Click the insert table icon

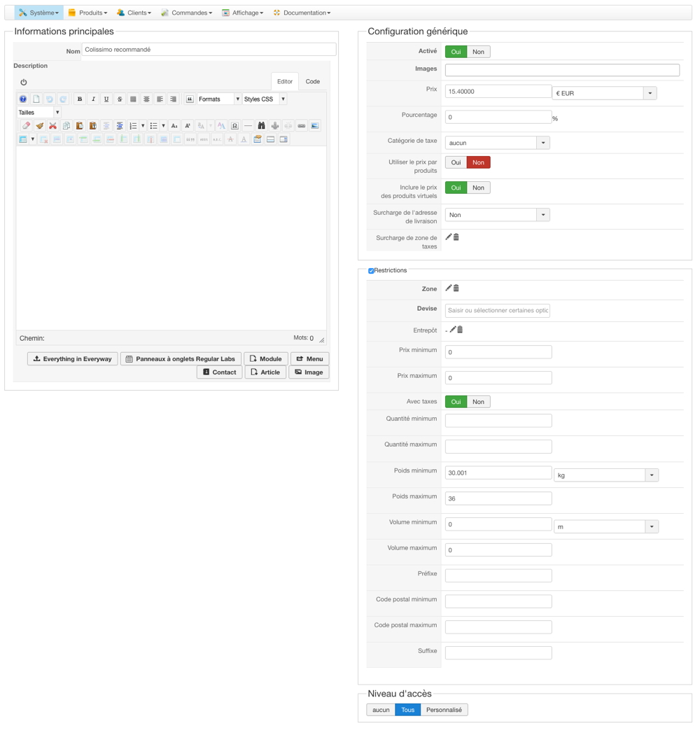pyautogui.click(x=23, y=139)
